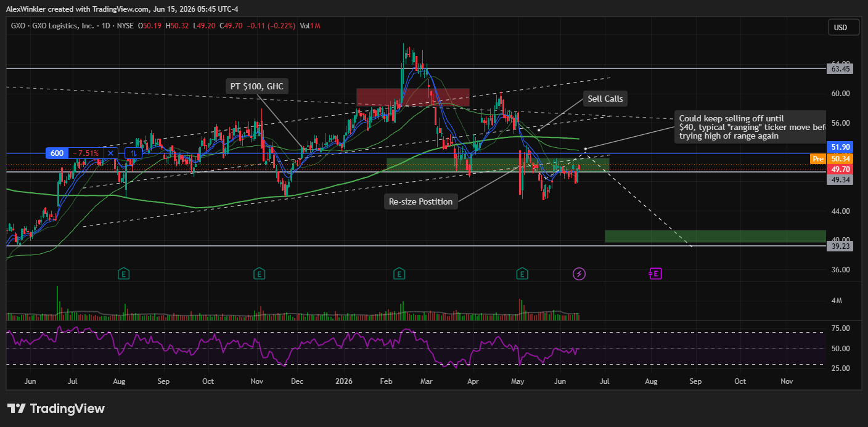The width and height of the screenshot is (868, 427).
Task: Close the 600 share position line
Action: (x=110, y=153)
